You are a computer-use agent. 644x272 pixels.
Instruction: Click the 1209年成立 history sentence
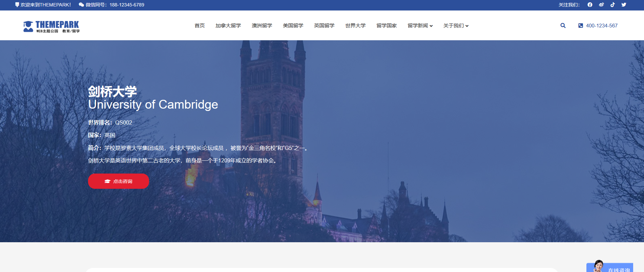pos(183,160)
